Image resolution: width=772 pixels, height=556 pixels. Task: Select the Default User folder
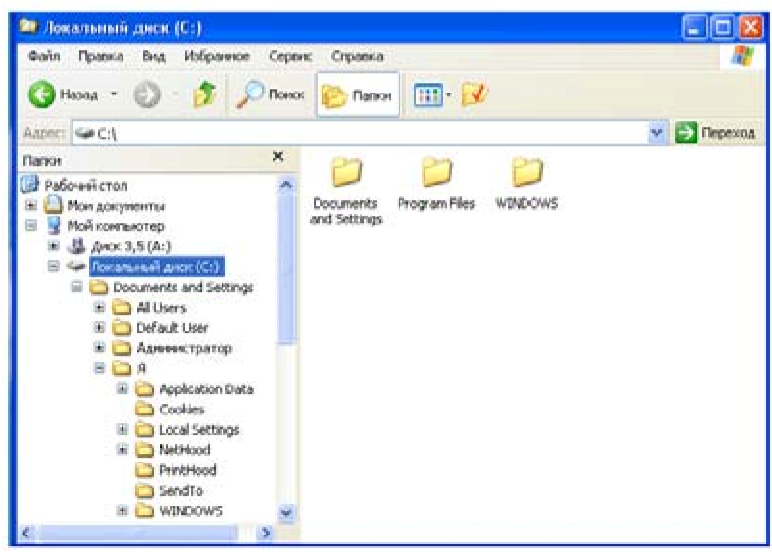[172, 327]
